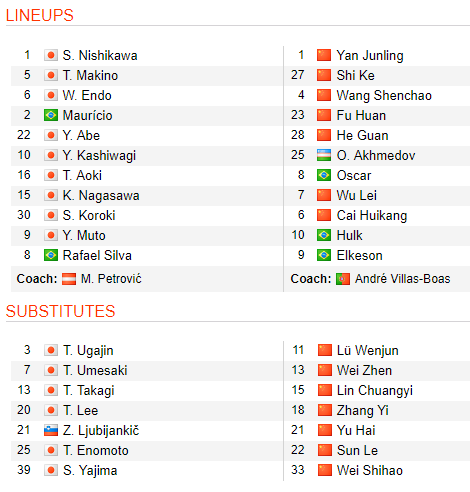The height and width of the screenshot is (492, 470).
Task: Click the SUBSTITUTES section heading
Action: [60, 311]
